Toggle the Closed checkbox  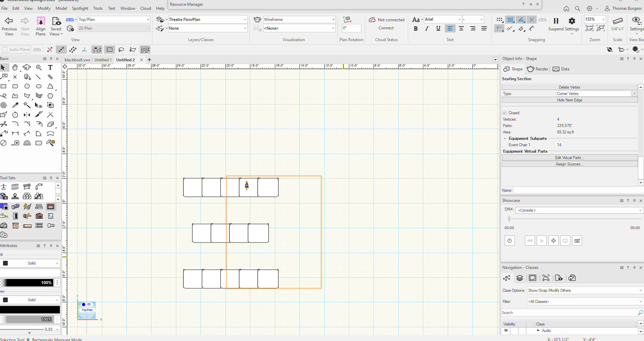(505, 113)
